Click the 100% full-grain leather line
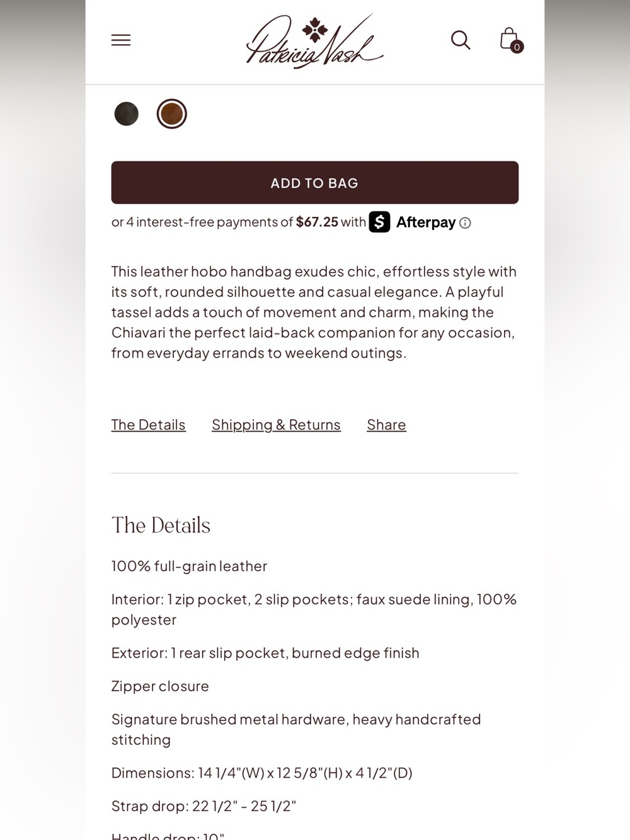 190,567
